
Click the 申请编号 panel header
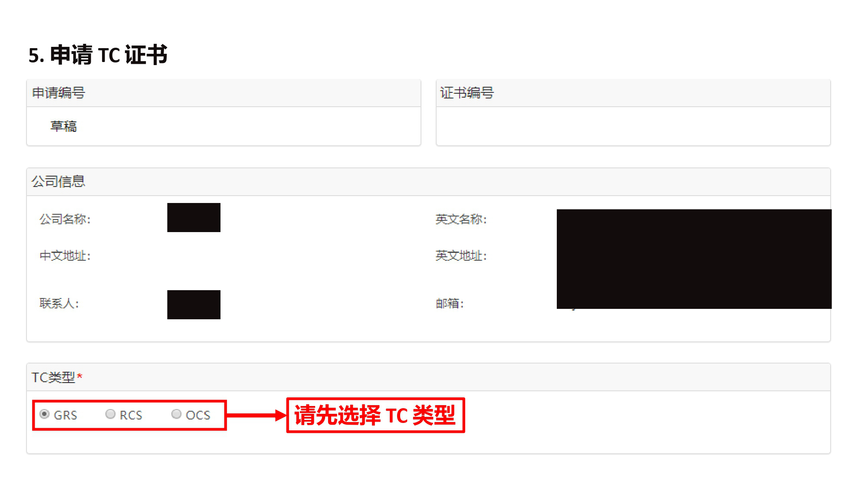224,93
